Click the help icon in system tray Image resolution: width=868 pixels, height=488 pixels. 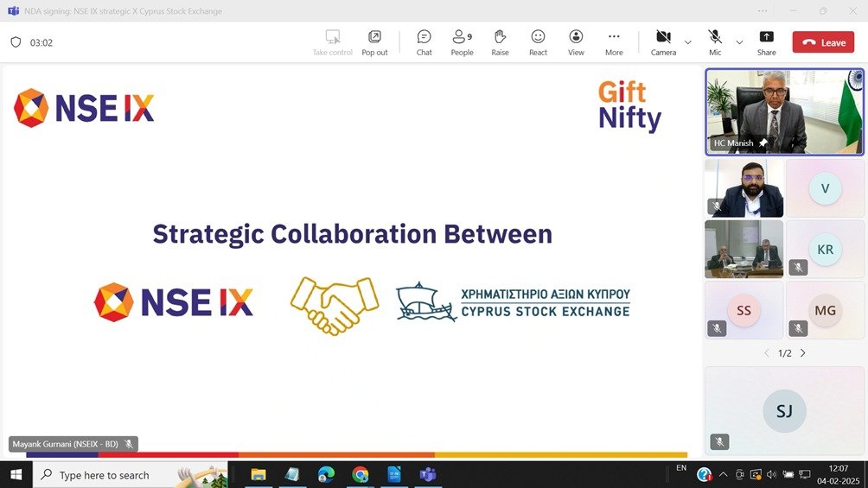(x=704, y=475)
